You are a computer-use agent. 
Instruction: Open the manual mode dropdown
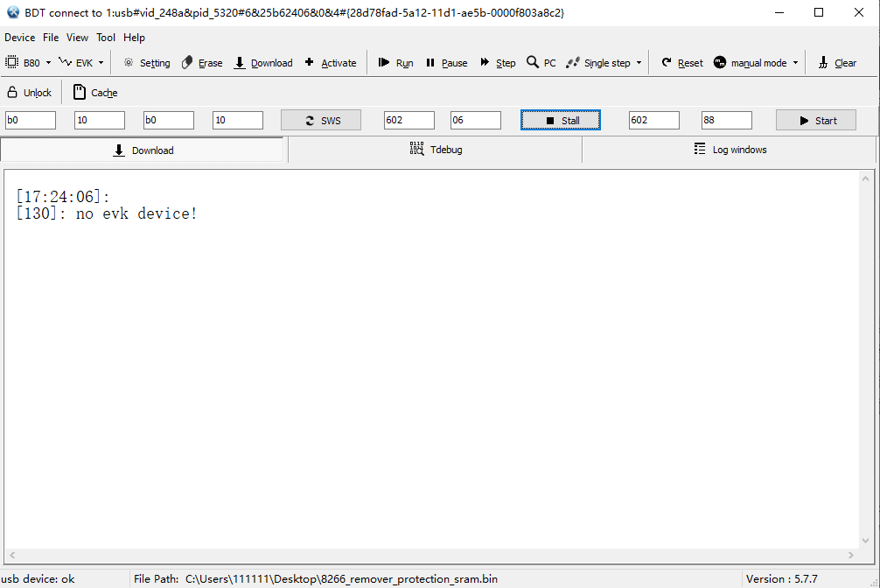click(x=795, y=63)
